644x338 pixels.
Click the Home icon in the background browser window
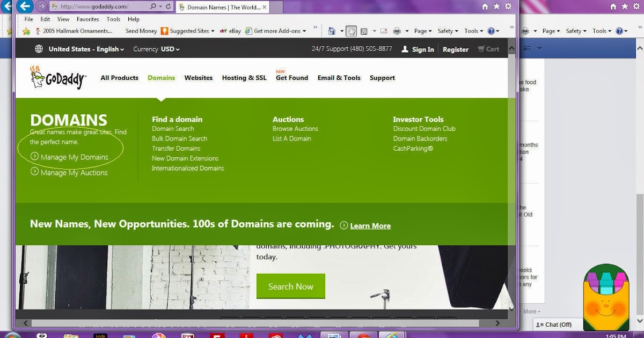613,6
